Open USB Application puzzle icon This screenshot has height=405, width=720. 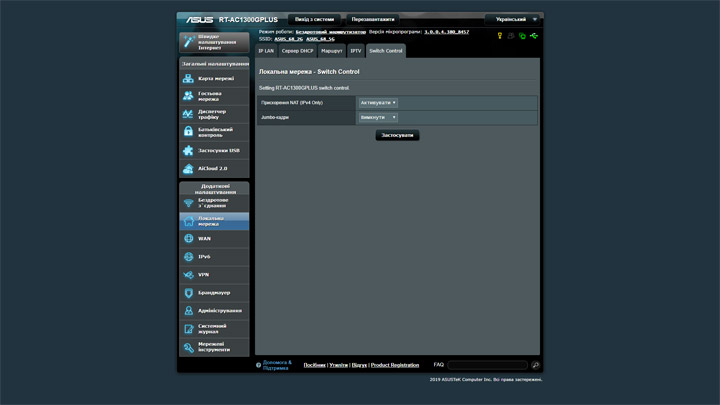188,150
